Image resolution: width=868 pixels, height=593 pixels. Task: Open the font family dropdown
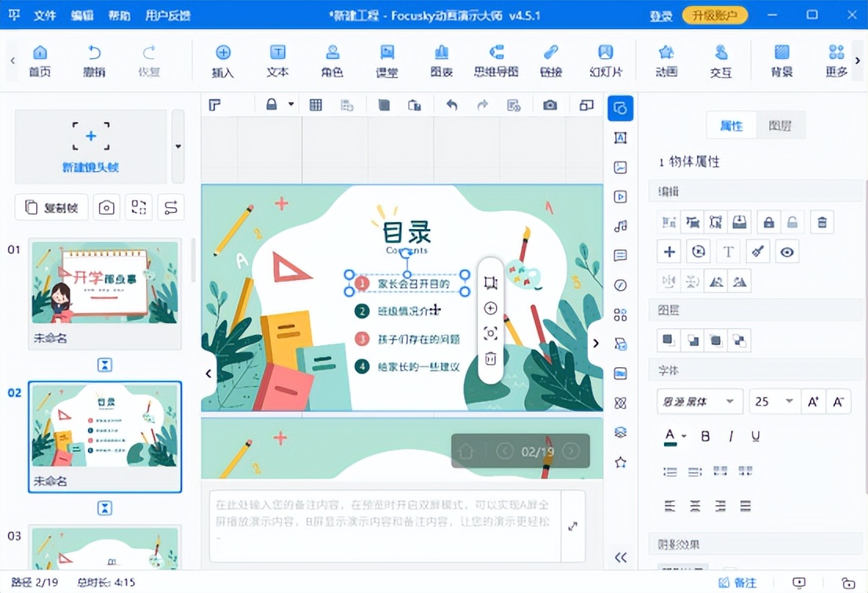698,401
